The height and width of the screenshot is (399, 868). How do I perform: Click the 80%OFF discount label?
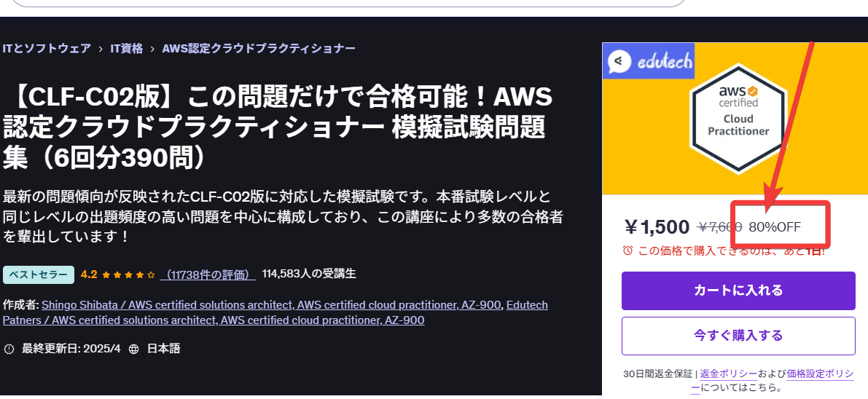(775, 227)
